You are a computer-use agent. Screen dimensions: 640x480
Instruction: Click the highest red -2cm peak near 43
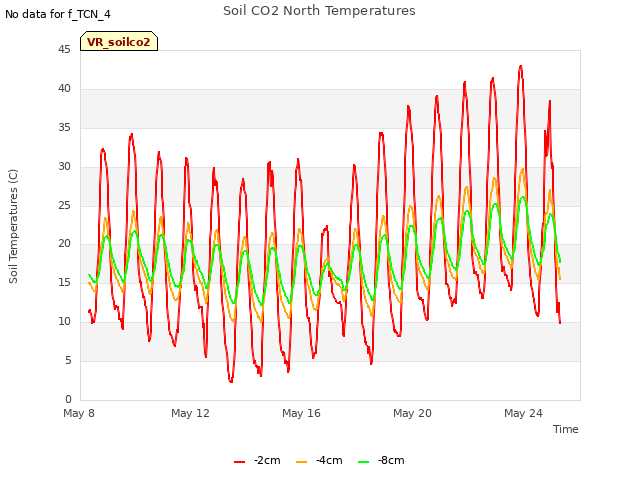[x=520, y=66]
